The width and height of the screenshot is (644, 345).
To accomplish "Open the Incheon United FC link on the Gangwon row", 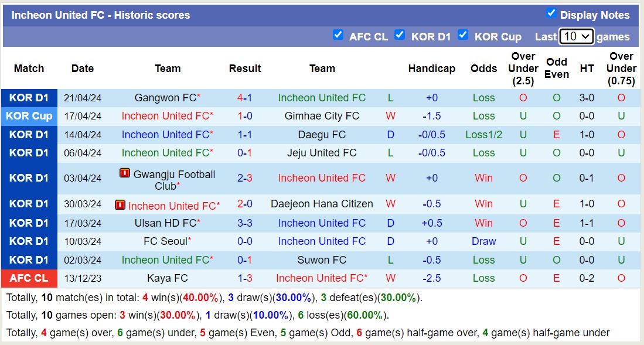I will pos(322,97).
